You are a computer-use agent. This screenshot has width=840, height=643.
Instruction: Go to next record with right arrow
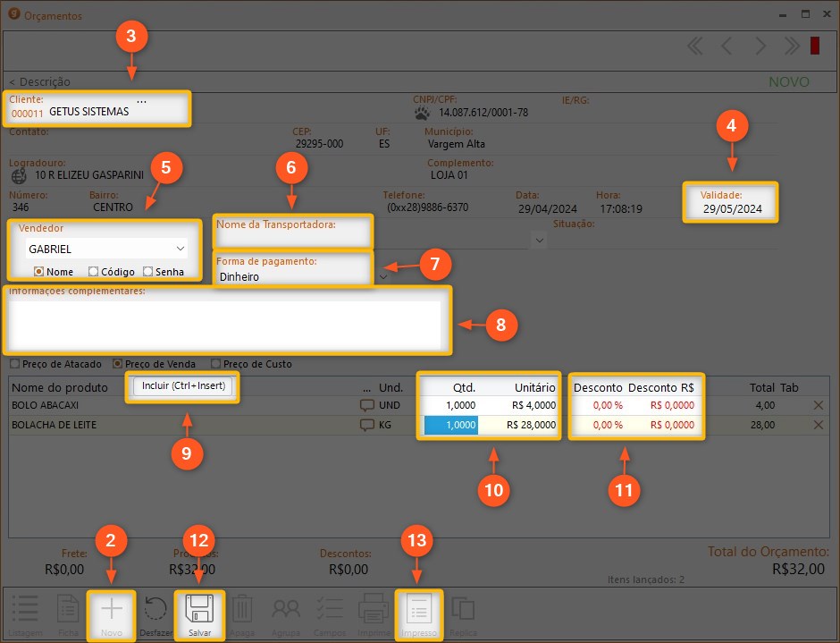point(760,47)
